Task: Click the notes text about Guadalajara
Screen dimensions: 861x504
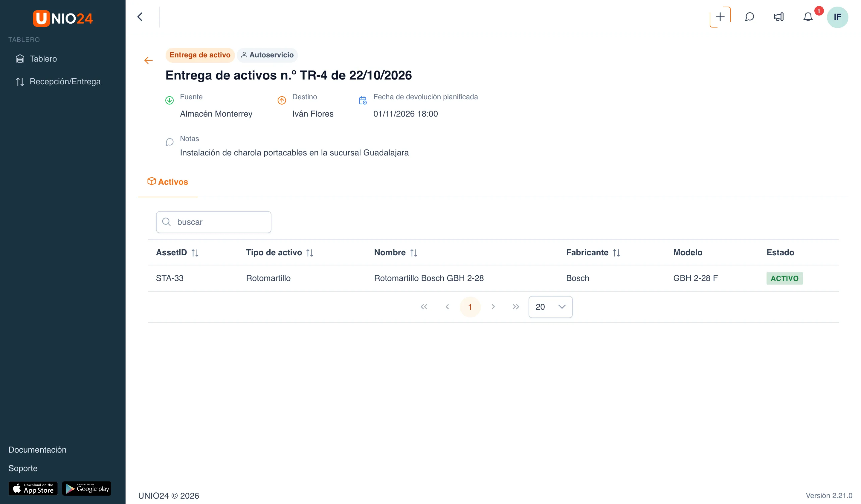Action: pyautogui.click(x=294, y=153)
